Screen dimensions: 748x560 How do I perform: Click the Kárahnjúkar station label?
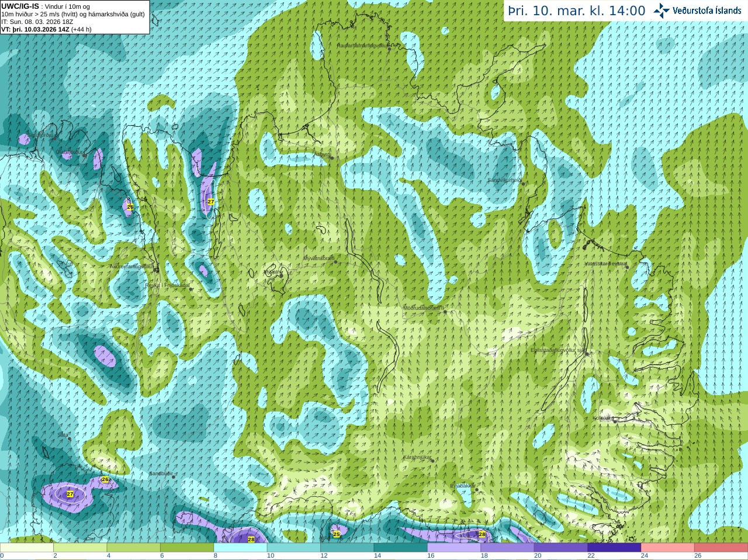(417, 457)
